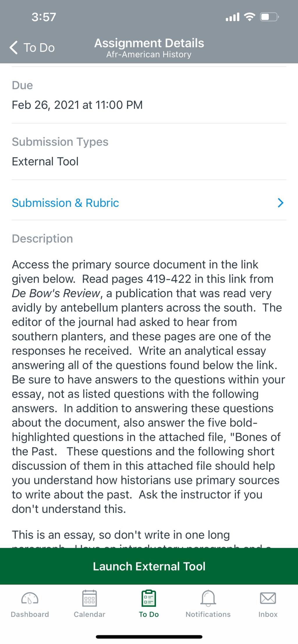Switch to the Inbox tab label

(268, 614)
